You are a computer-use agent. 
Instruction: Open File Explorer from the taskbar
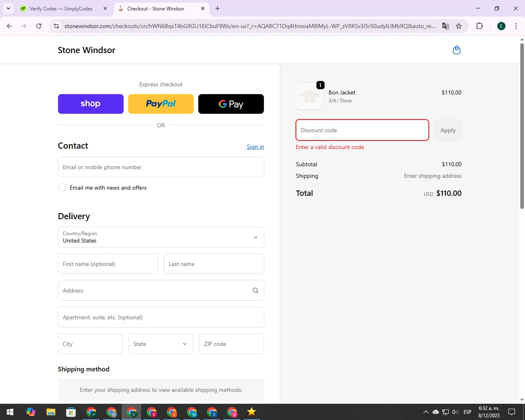51,412
